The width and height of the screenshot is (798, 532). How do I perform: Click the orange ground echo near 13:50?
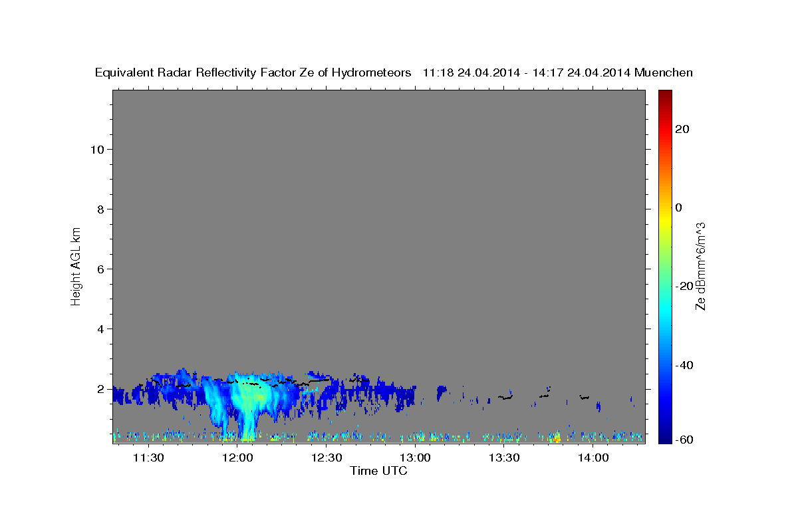(556, 438)
